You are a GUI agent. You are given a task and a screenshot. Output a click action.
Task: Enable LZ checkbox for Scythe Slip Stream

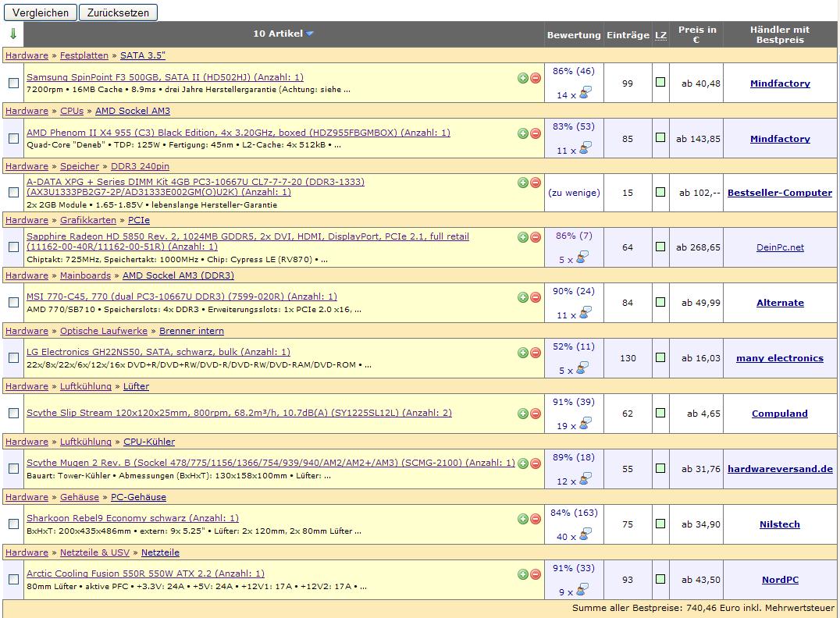coord(660,413)
